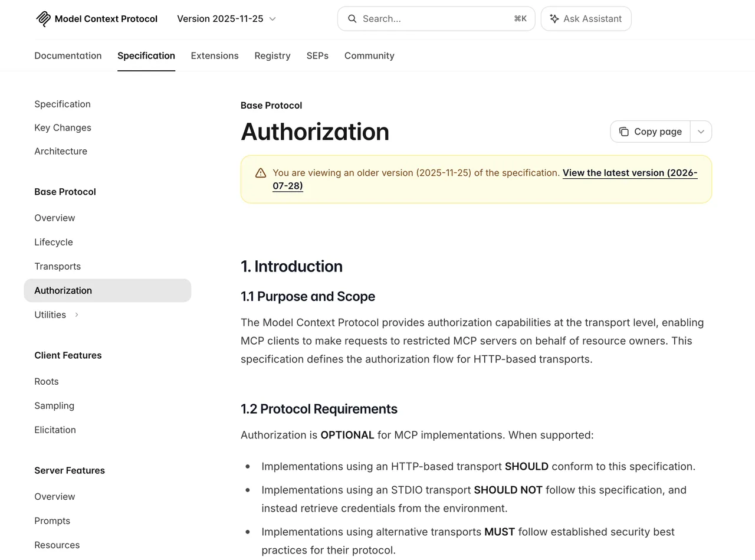The height and width of the screenshot is (560, 755).
Task: Open Lifecycle in the sidebar
Action: point(54,243)
